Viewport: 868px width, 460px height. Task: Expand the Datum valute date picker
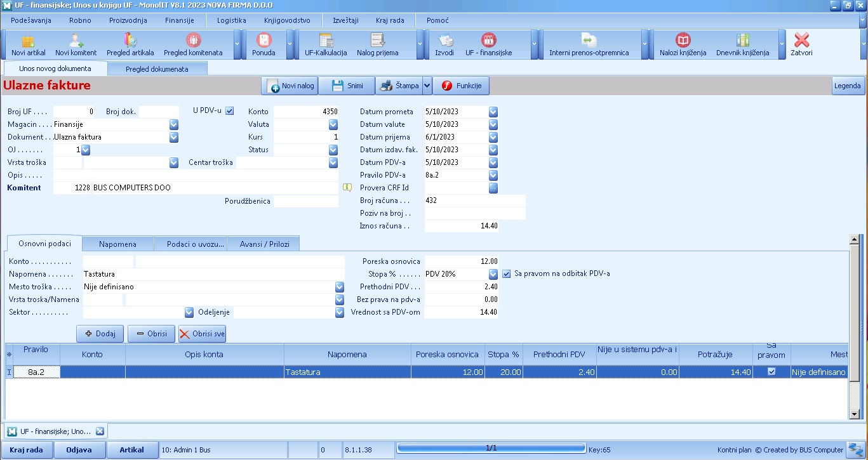(493, 124)
